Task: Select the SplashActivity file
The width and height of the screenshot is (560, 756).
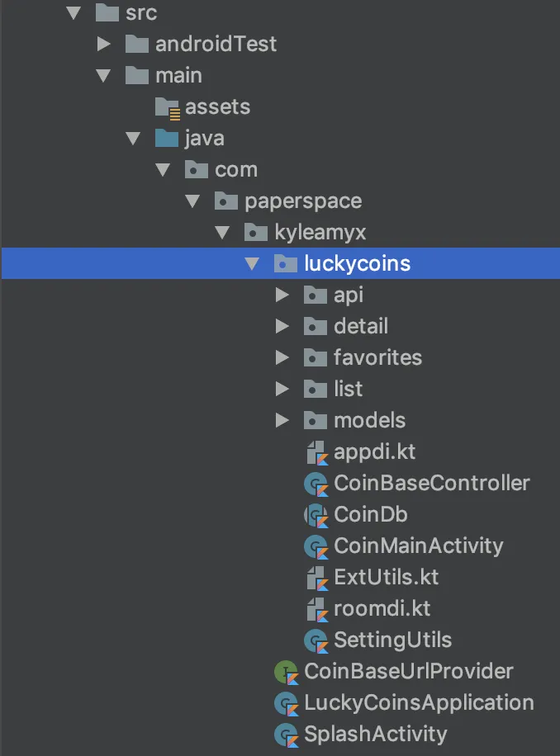Action: pos(375,735)
